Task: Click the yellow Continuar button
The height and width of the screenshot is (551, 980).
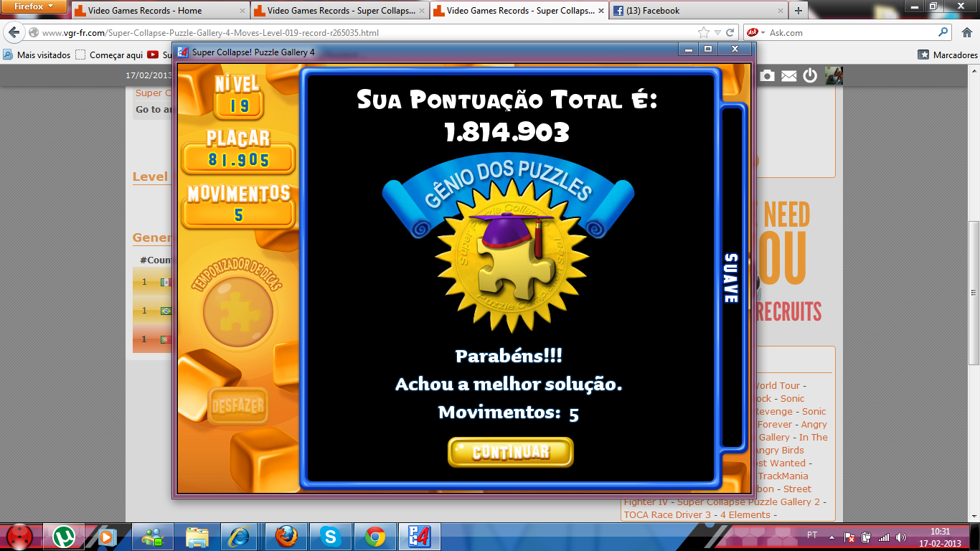Action: pos(510,452)
